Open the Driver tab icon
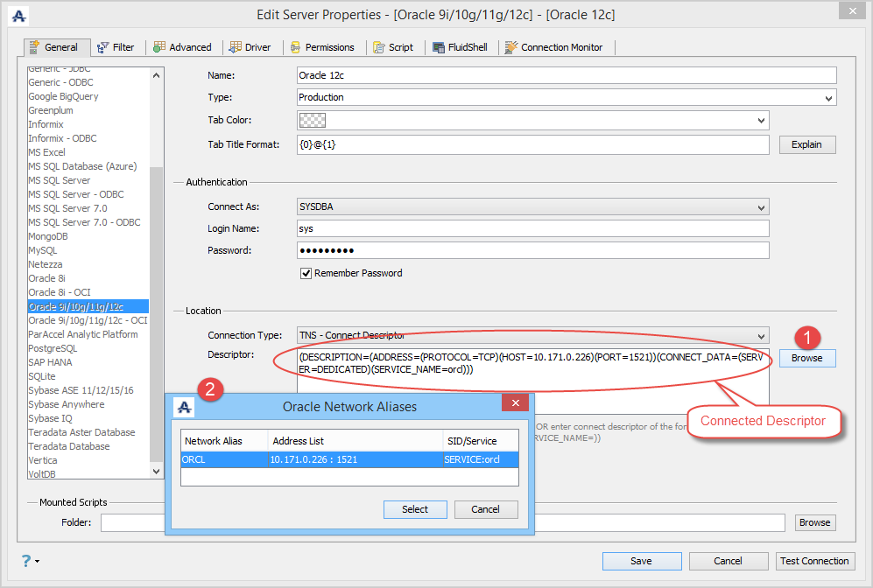Viewport: 873px width, 588px height. 235,47
